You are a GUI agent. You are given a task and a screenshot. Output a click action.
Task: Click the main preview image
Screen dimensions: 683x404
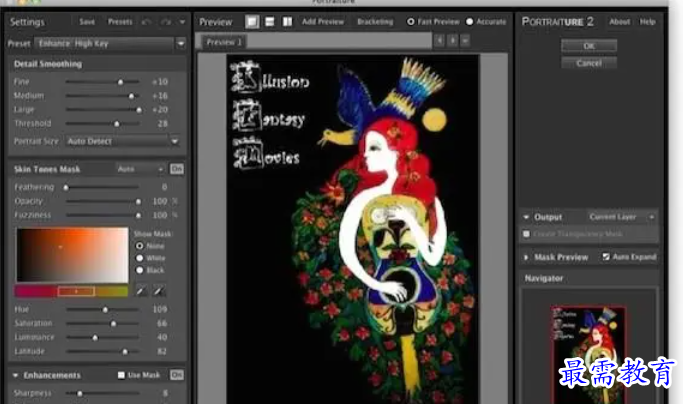tap(352, 229)
